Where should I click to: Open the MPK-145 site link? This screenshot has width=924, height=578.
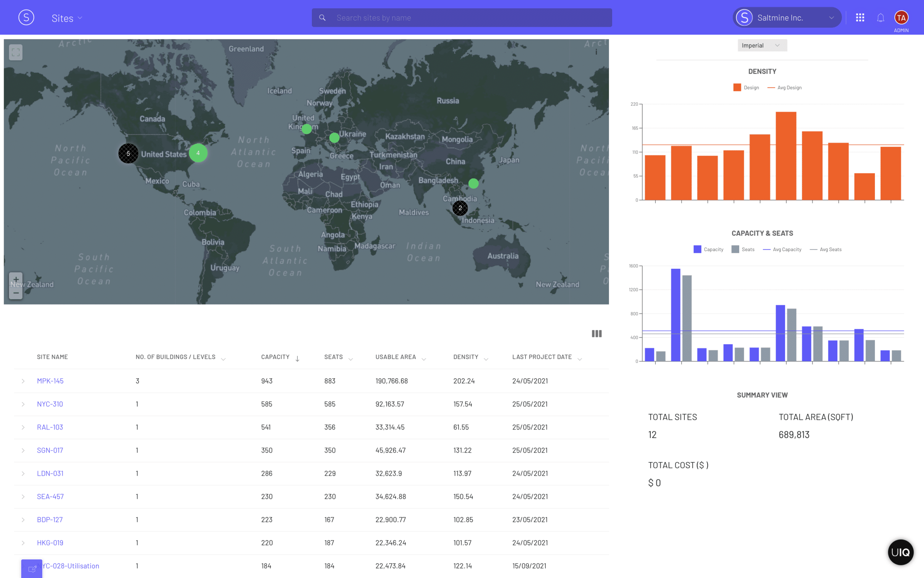coord(50,381)
